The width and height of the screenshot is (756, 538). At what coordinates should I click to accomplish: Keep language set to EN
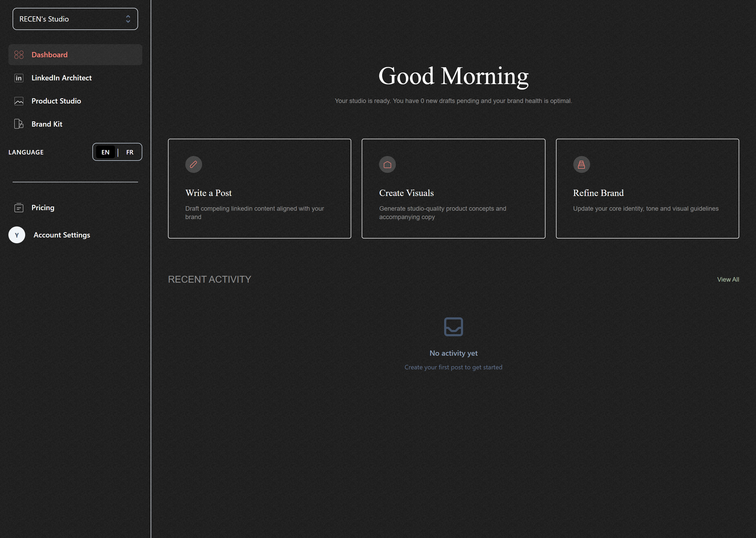point(105,152)
